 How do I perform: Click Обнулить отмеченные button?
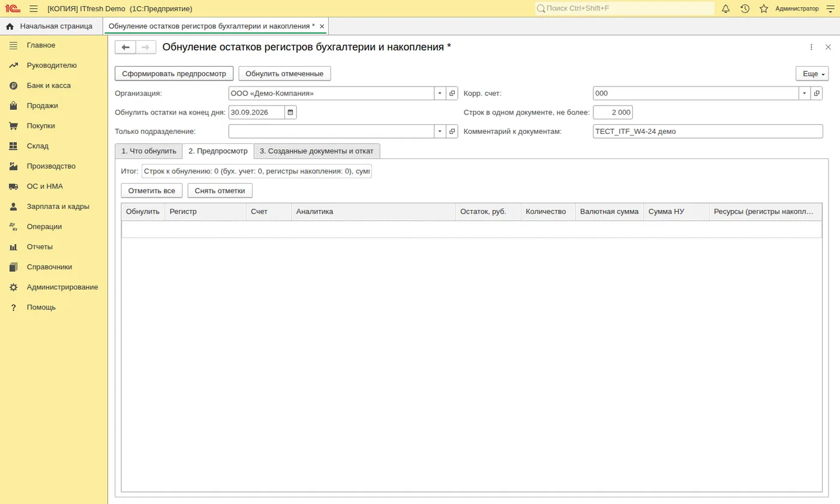click(284, 74)
